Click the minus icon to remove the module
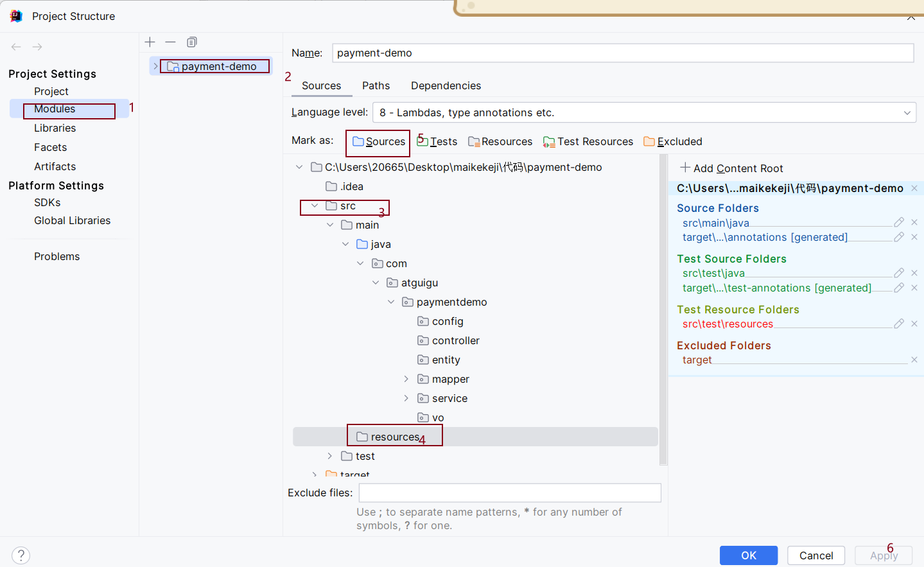The height and width of the screenshot is (567, 924). (170, 42)
